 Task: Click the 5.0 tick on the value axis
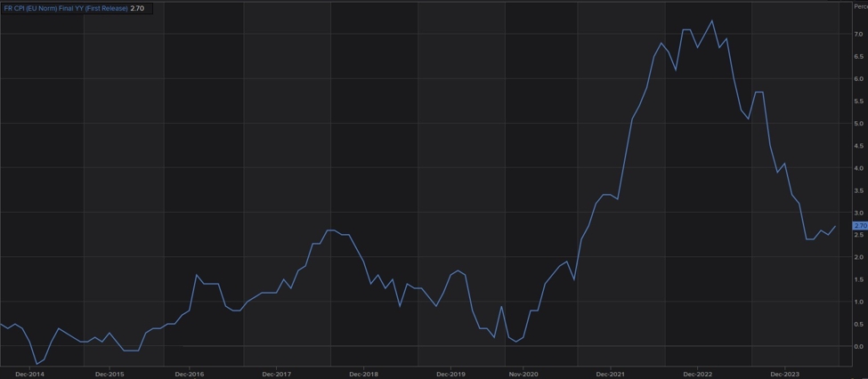[x=858, y=124]
